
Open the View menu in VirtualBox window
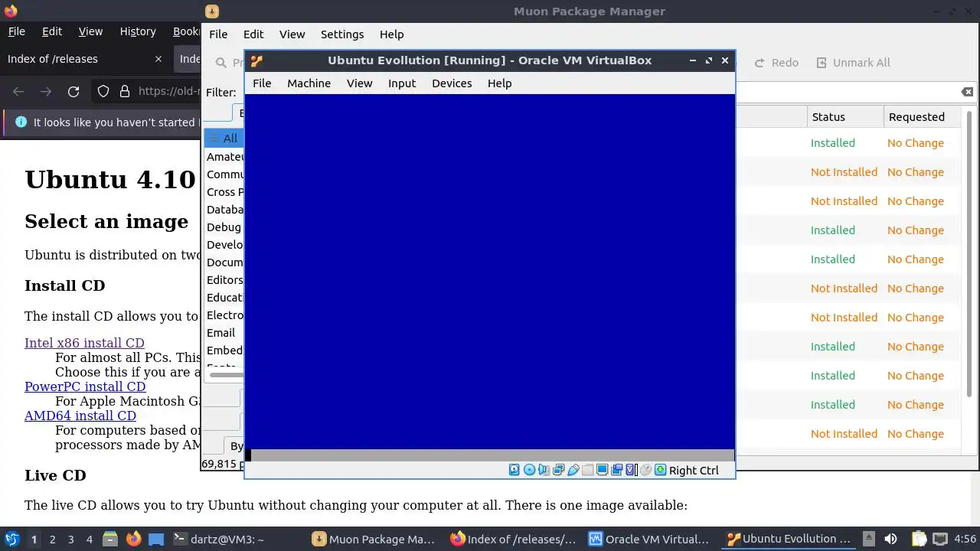359,83
